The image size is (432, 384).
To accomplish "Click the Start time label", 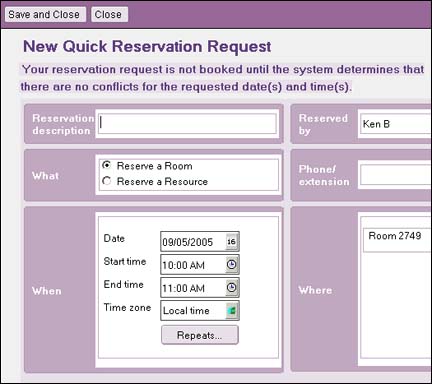I will coord(125,261).
